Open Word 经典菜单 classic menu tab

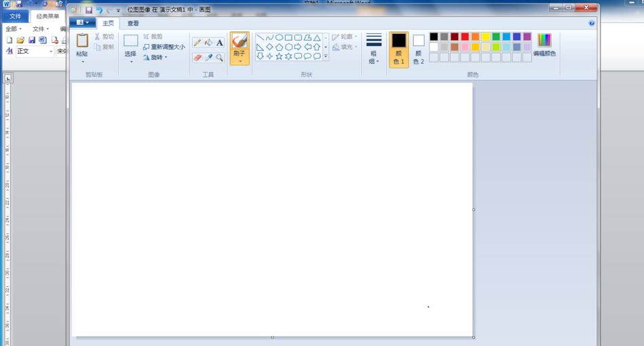point(48,16)
